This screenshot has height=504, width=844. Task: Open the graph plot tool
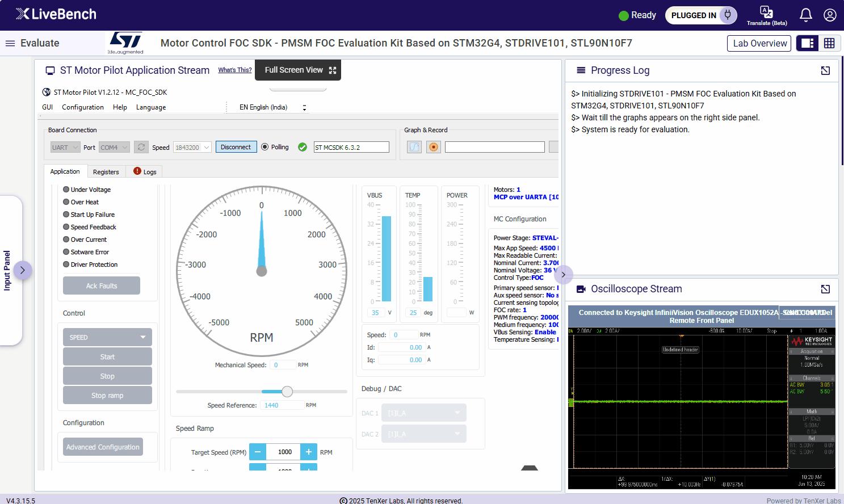[x=414, y=147]
